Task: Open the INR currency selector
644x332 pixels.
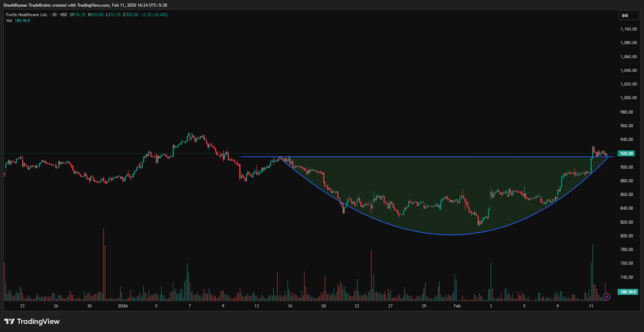Action: (x=628, y=16)
